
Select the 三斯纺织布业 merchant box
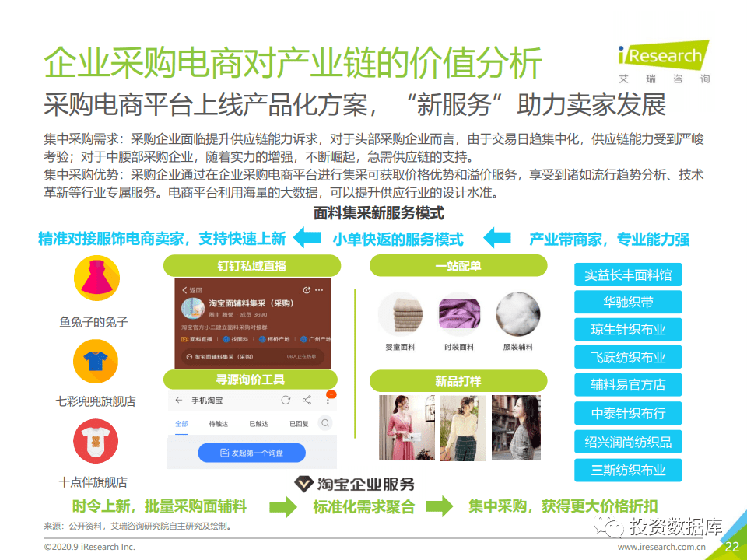(628, 470)
